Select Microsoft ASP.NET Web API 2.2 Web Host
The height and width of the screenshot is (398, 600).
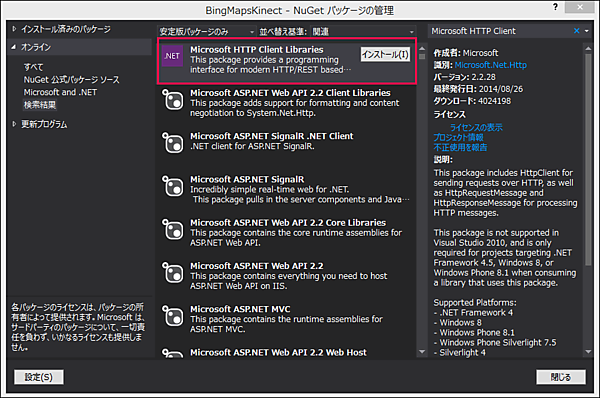tap(278, 352)
